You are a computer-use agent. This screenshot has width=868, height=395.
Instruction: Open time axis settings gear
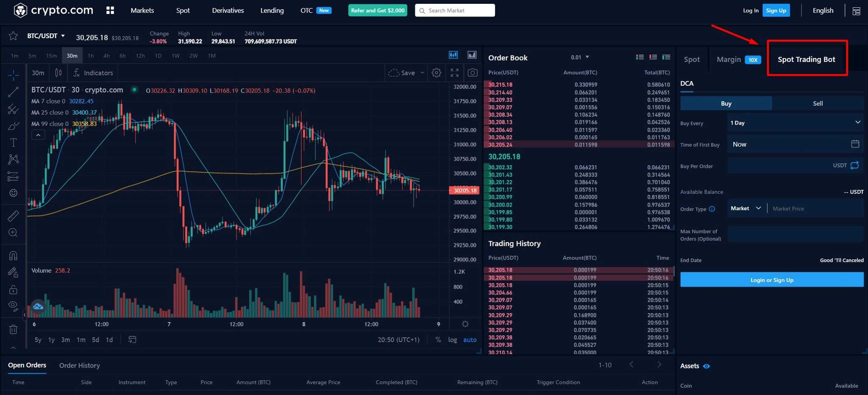(x=465, y=324)
